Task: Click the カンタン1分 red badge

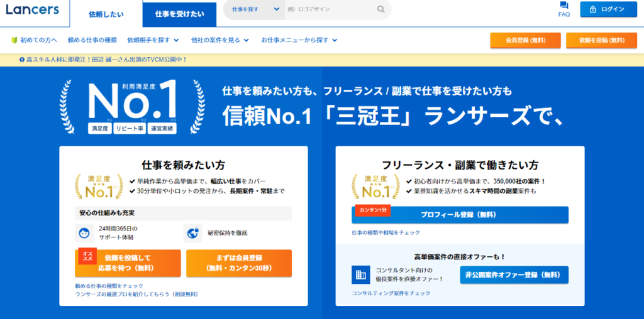Action: [373, 210]
